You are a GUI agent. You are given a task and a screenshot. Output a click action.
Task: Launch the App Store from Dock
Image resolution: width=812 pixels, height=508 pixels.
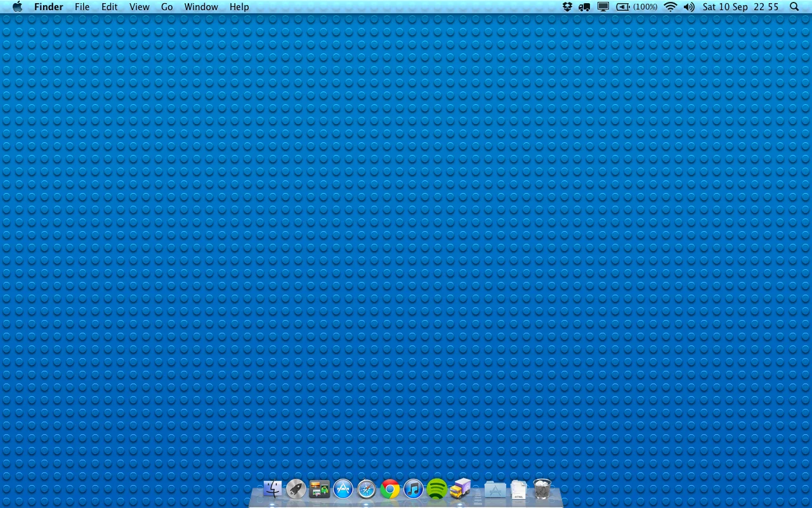click(x=343, y=489)
